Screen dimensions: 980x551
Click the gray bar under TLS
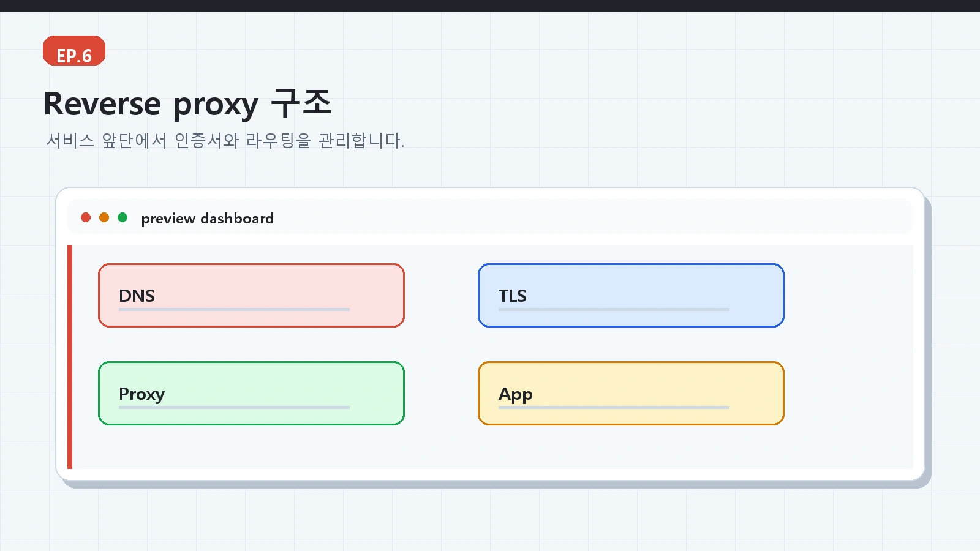(x=614, y=309)
